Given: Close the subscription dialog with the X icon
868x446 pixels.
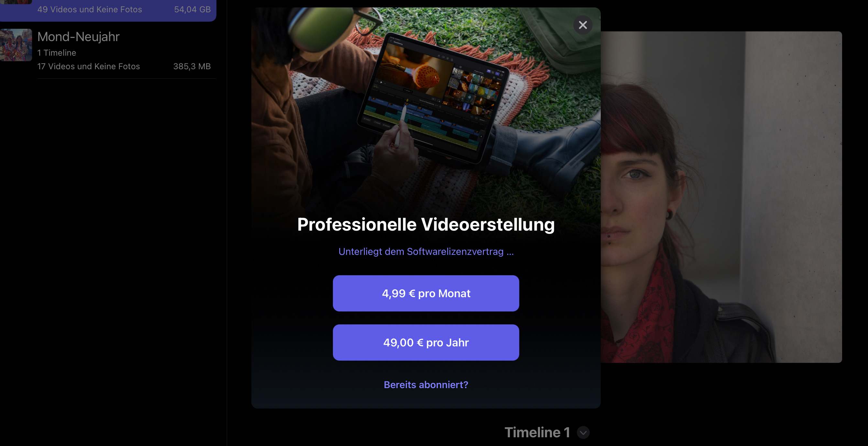Looking at the screenshot, I should click(583, 25).
